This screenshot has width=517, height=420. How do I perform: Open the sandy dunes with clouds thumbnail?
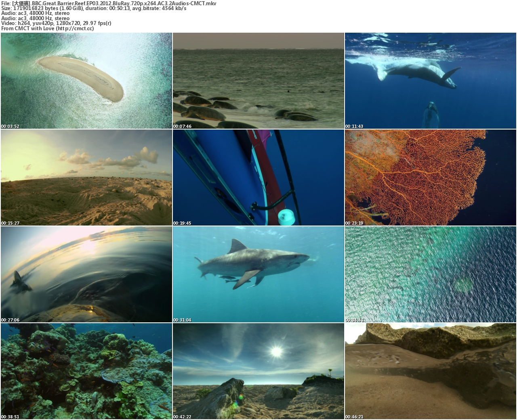point(86,178)
